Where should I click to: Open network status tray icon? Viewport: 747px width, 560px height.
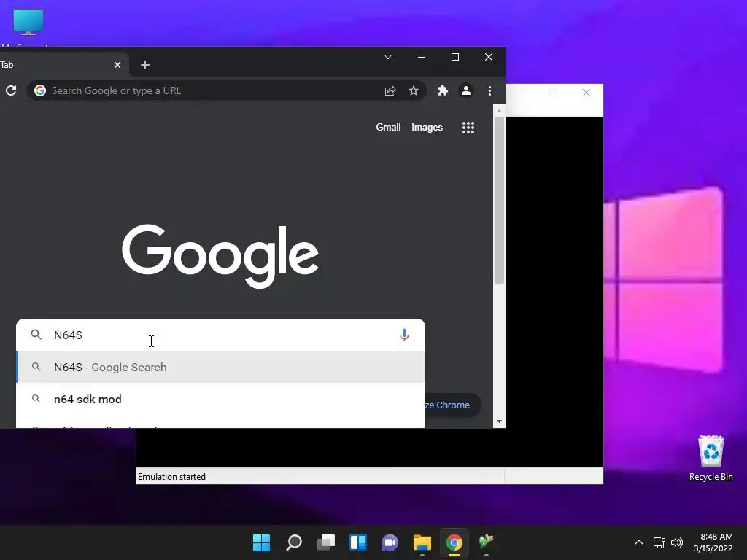(x=659, y=542)
